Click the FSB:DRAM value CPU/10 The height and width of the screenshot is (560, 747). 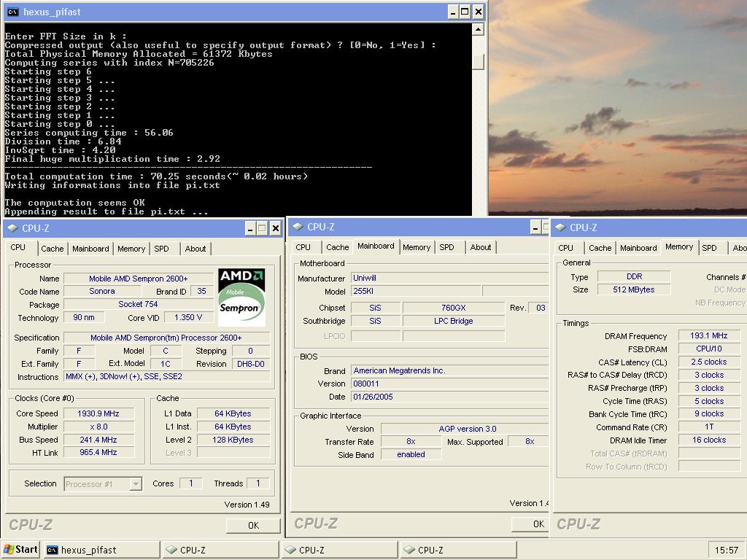709,349
